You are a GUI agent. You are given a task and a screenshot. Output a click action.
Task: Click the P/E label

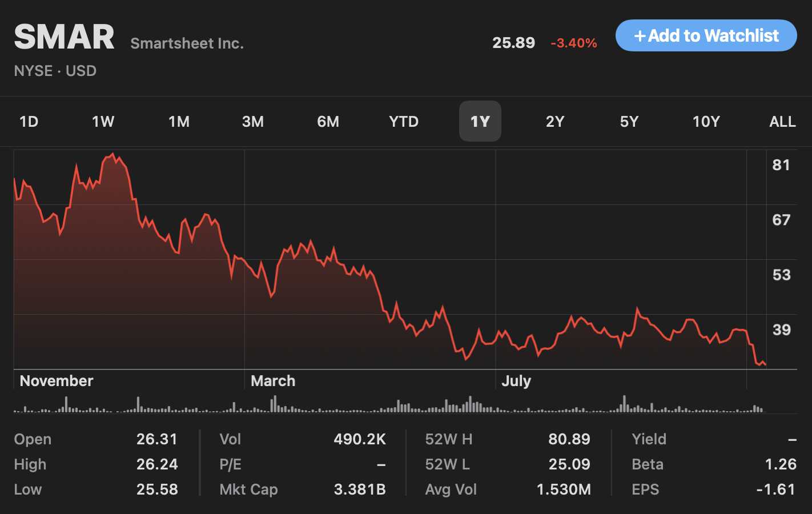[230, 464]
